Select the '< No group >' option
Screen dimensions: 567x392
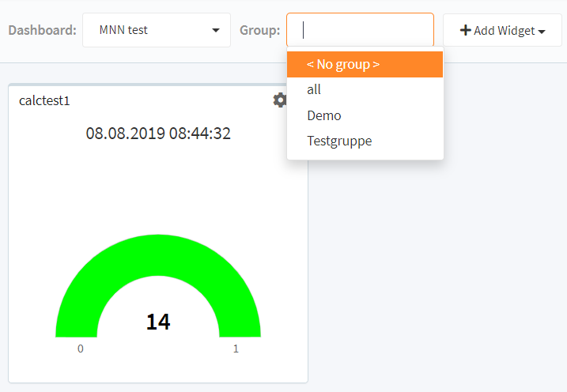point(365,64)
